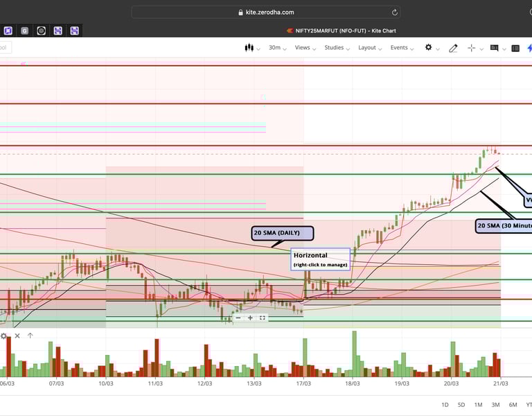The image size is (532, 416).
Task: Close the volume panel with X
Action: 17,336
